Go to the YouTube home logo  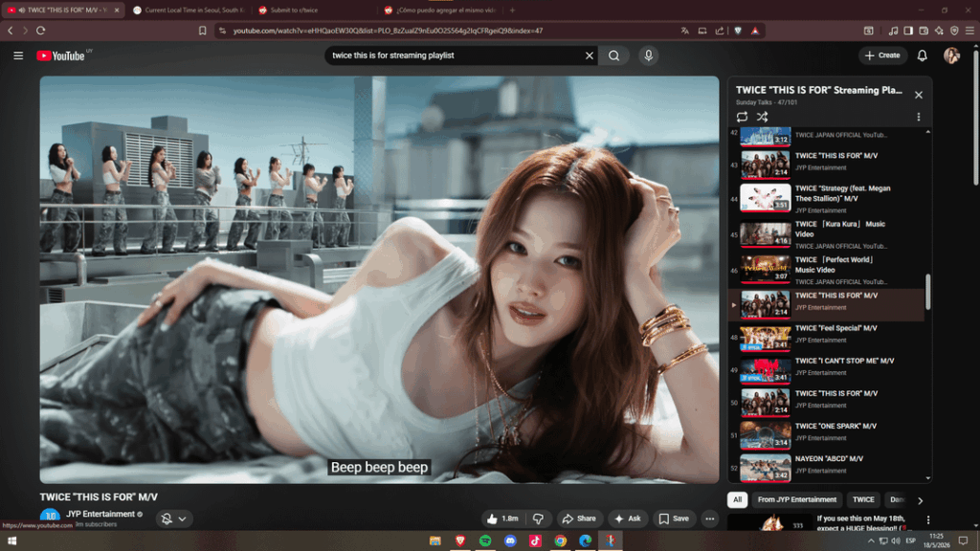[60, 55]
